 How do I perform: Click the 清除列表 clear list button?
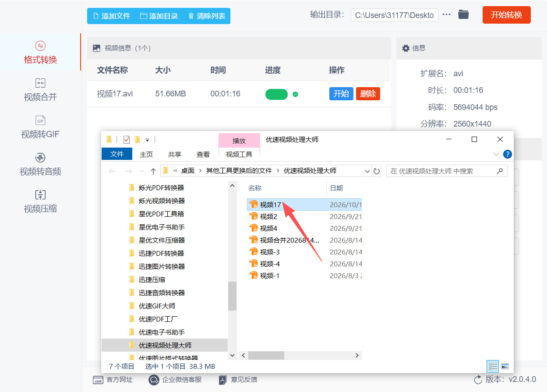[x=206, y=16]
